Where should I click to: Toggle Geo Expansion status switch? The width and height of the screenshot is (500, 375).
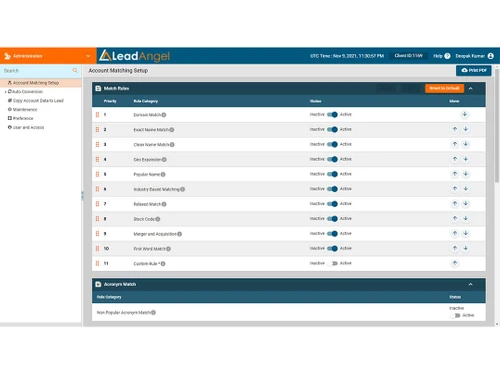[x=332, y=159]
